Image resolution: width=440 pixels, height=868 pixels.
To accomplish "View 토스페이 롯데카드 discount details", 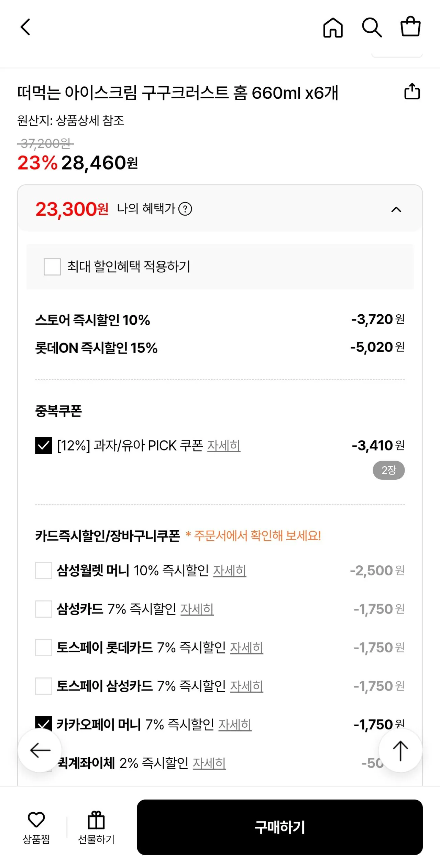I will pyautogui.click(x=246, y=647).
